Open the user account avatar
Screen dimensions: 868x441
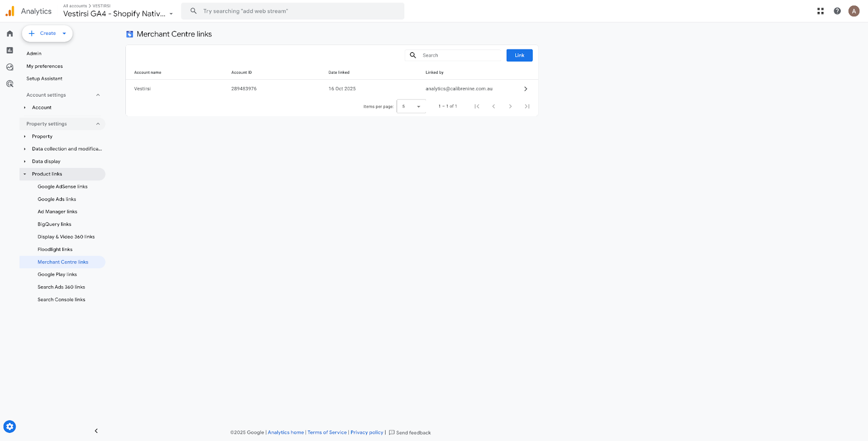(x=854, y=11)
